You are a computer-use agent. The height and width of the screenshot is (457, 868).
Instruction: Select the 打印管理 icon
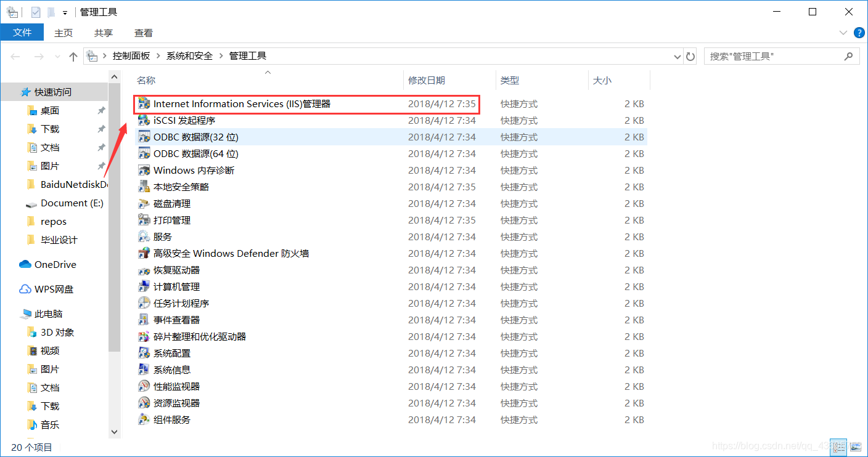144,220
